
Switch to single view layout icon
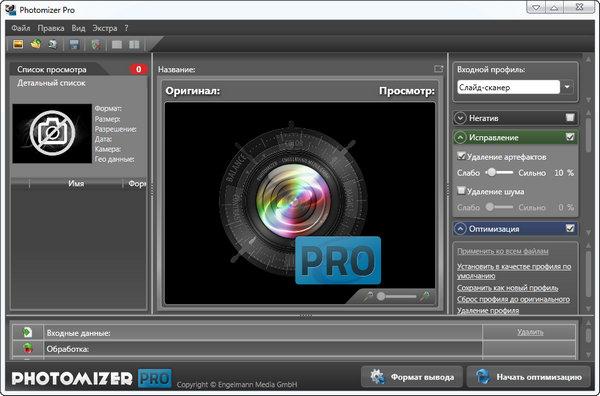[117, 45]
